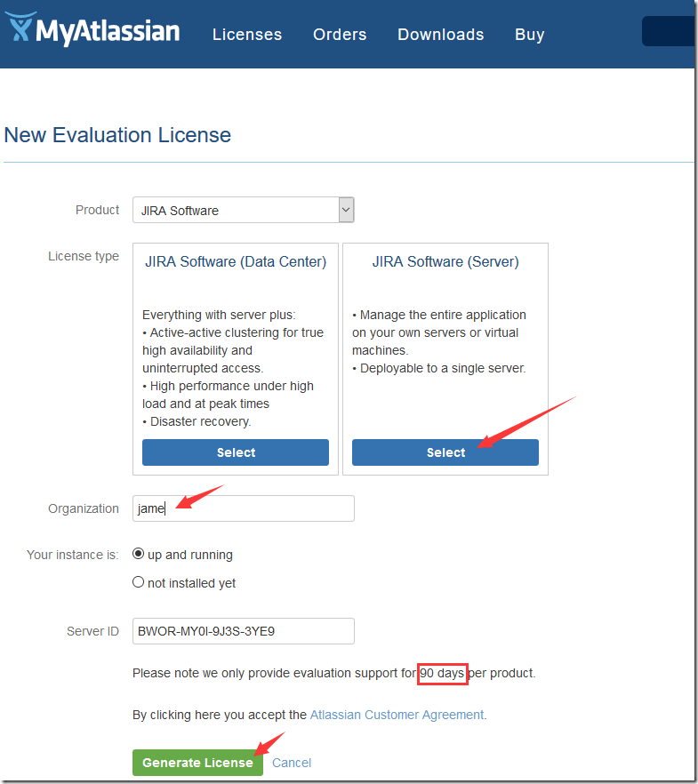Focus the Organization input field
The width and height of the screenshot is (698, 784).
[243, 508]
